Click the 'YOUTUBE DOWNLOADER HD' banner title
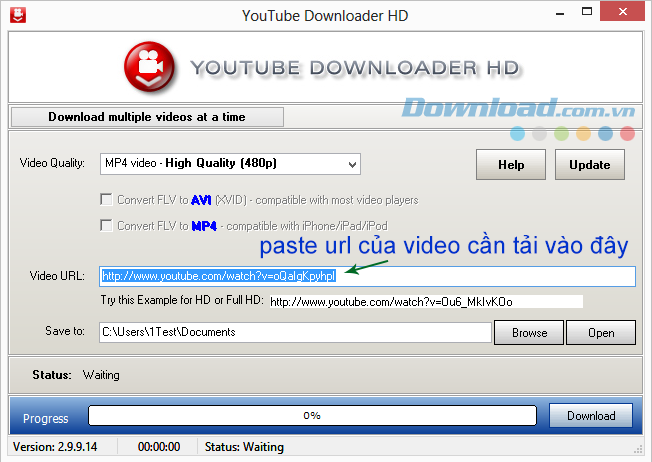 [x=354, y=68]
